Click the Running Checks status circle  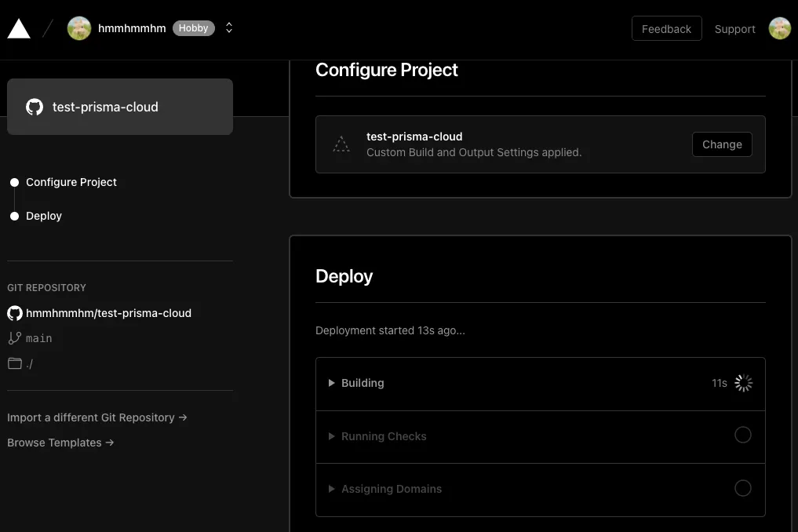tap(743, 435)
